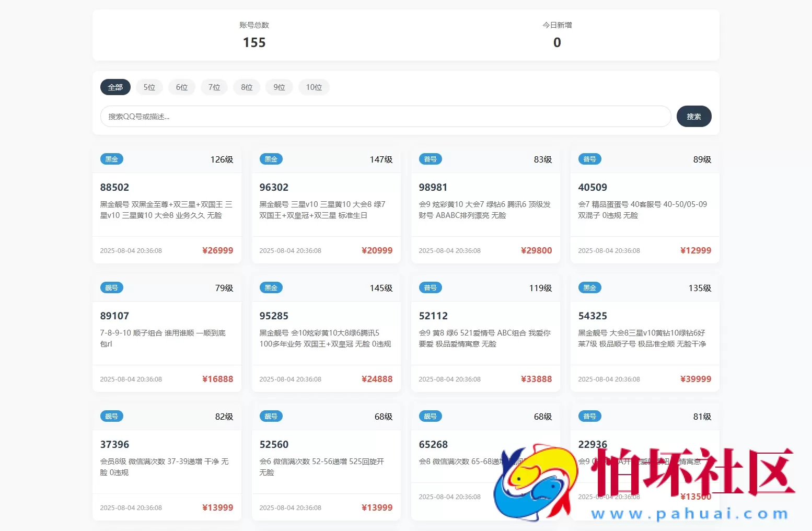Select the 9位 filter tab
This screenshot has height=531, width=812.
tap(279, 87)
